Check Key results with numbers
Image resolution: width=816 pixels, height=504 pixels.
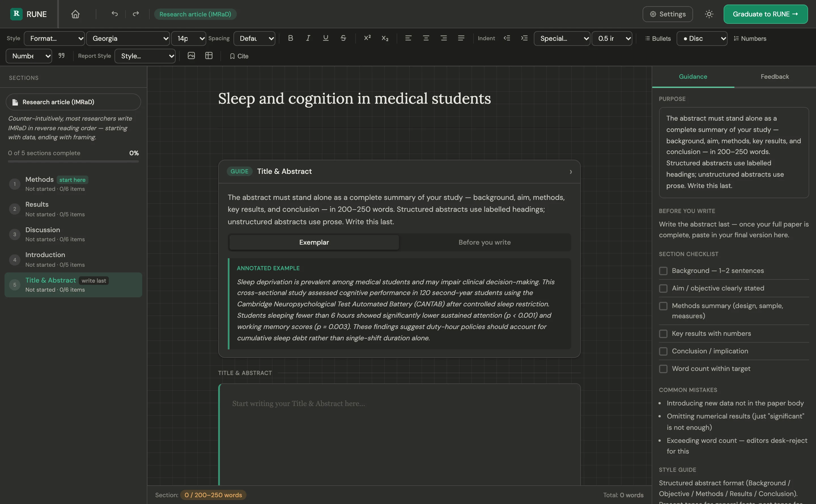point(663,334)
